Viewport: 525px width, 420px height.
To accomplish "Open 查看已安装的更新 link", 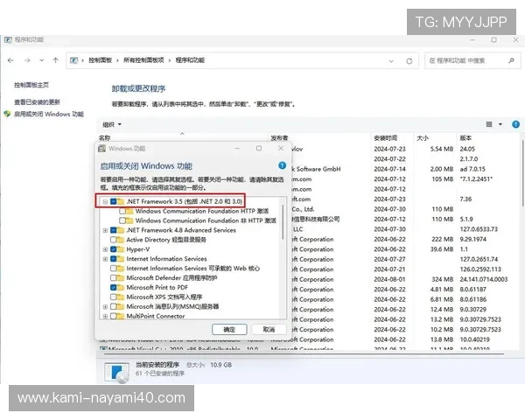I will (37, 101).
